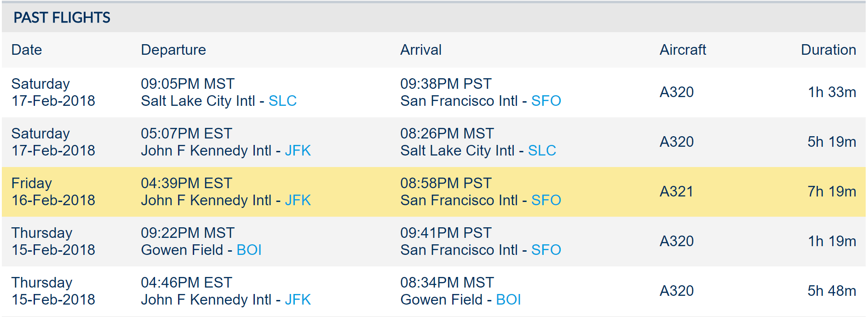Click the Aircraft column header

[x=683, y=50]
